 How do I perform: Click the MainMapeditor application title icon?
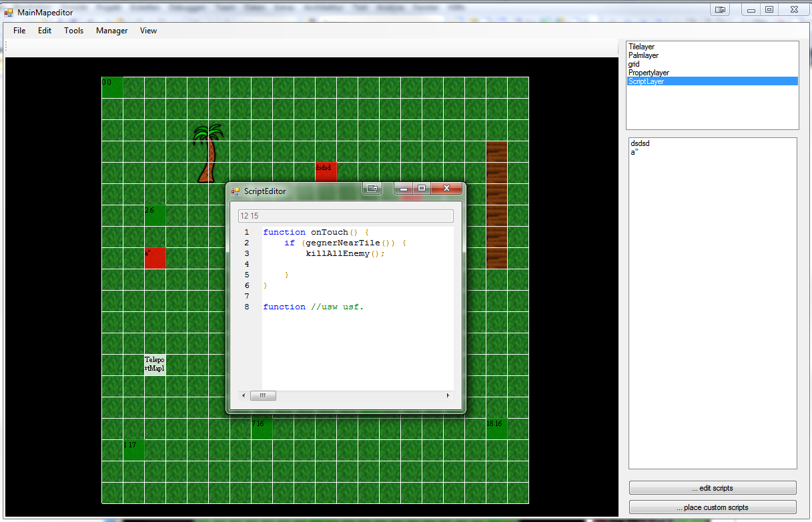(x=9, y=13)
